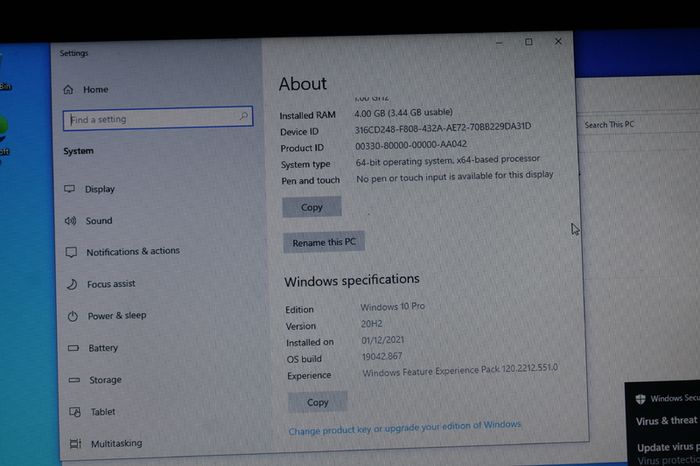The height and width of the screenshot is (466, 700).
Task: Open Multitasking settings
Action: point(117,443)
